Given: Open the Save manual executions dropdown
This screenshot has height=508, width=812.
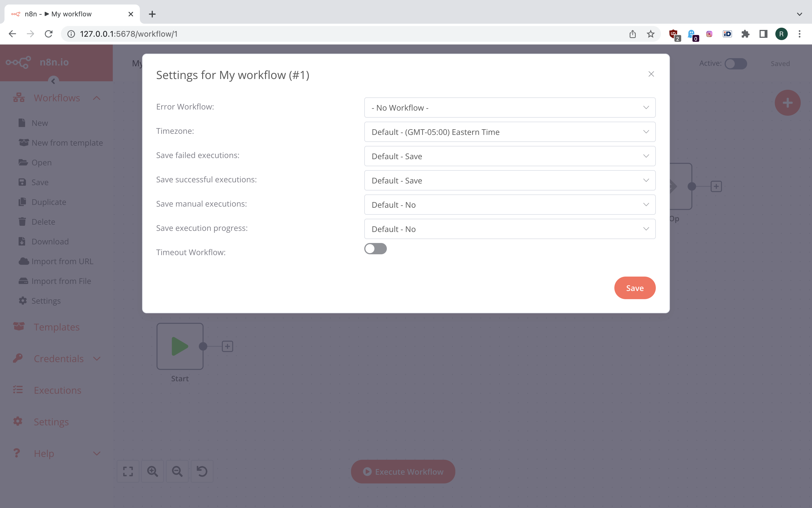Looking at the screenshot, I should pos(510,205).
